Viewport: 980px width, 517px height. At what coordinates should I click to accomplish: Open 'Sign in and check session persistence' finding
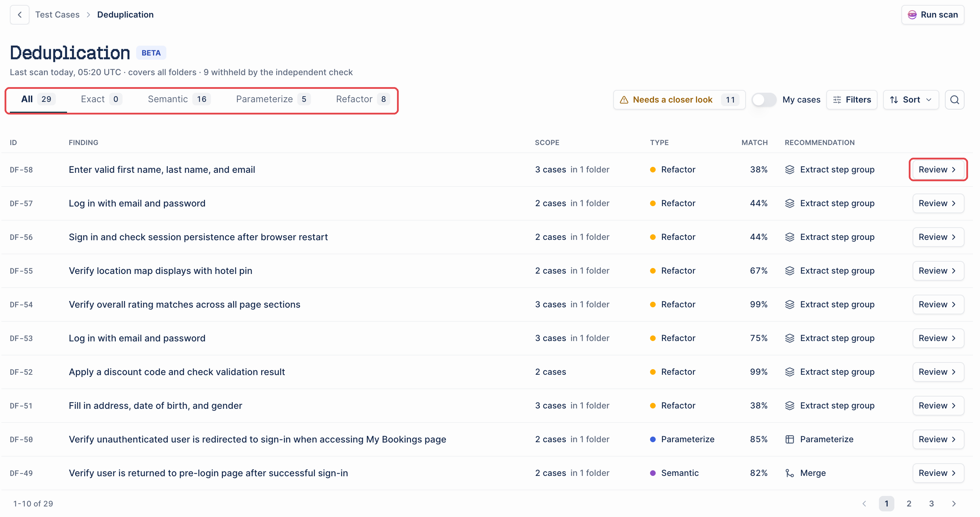pyautogui.click(x=198, y=237)
